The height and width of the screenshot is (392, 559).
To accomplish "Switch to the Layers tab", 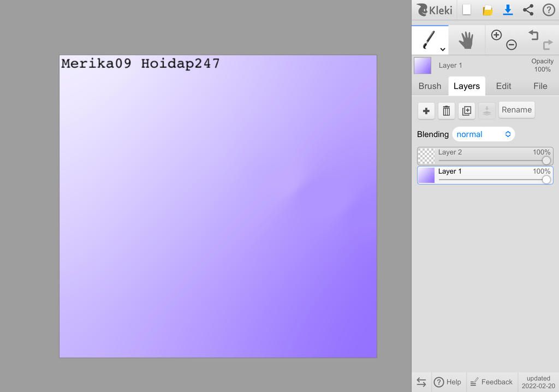I will 466,86.
